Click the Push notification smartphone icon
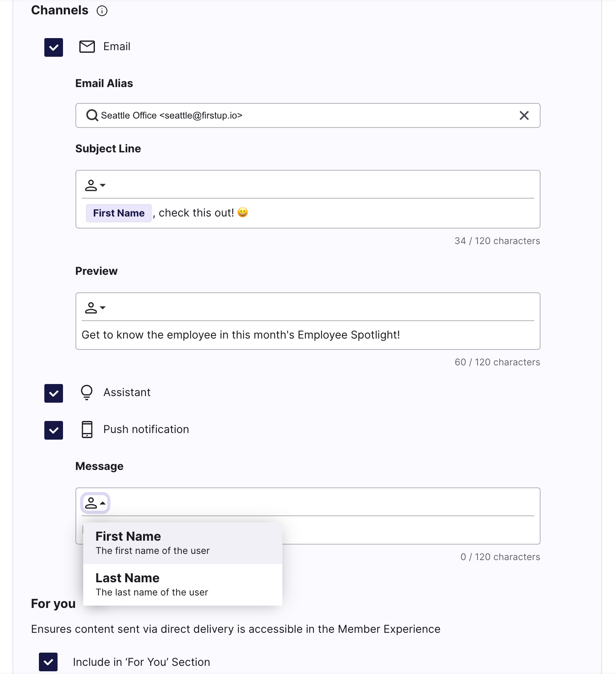Screen dimensions: 616x674 (x=86, y=429)
